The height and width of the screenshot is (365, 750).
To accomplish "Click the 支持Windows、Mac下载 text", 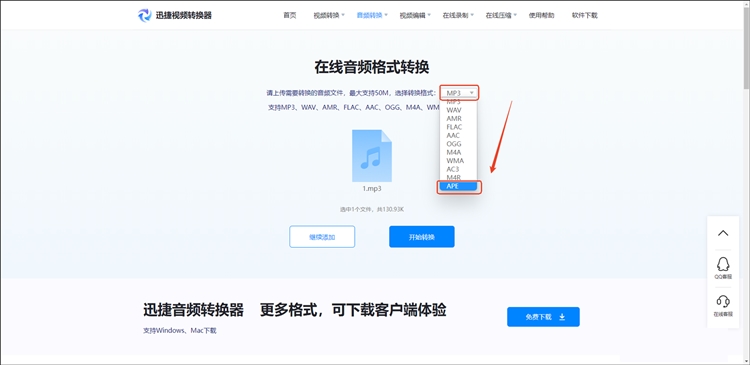I will 180,331.
